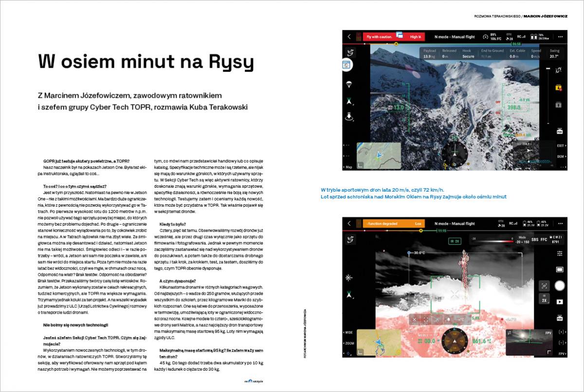Select ZOOM camera in thermal view
The height and width of the screenshot is (392, 584).
tap(349, 342)
